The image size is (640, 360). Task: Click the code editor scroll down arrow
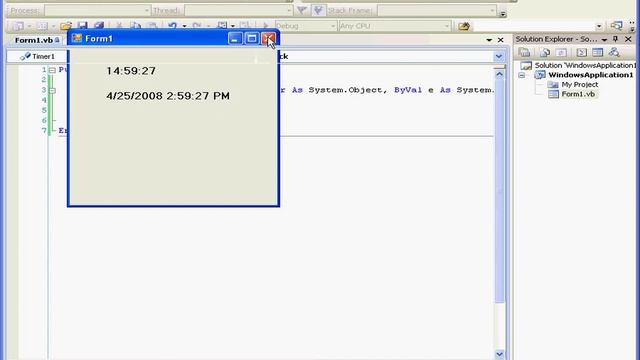[499, 354]
